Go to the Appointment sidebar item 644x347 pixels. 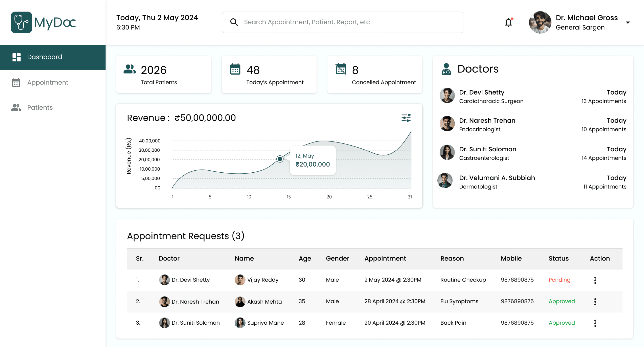click(47, 83)
